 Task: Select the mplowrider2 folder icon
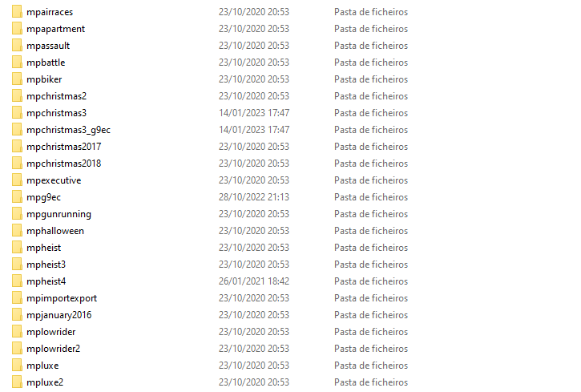17,349
